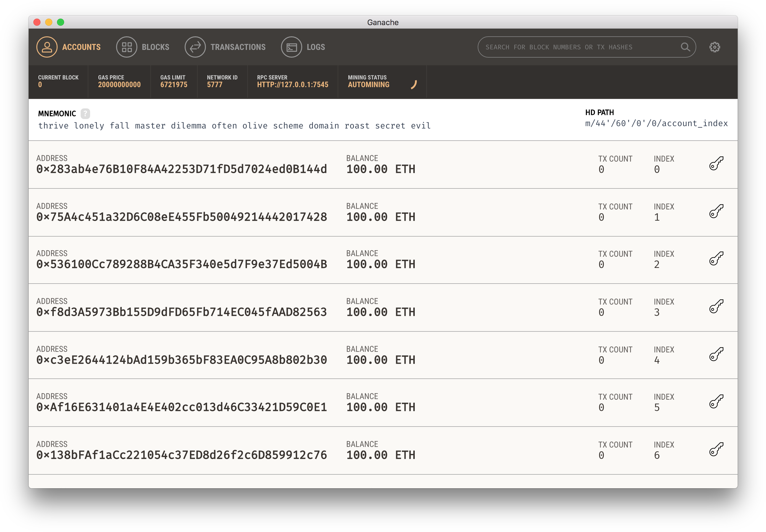Click the RPC SERVER address
This screenshot has height=532, width=766.
292,85
